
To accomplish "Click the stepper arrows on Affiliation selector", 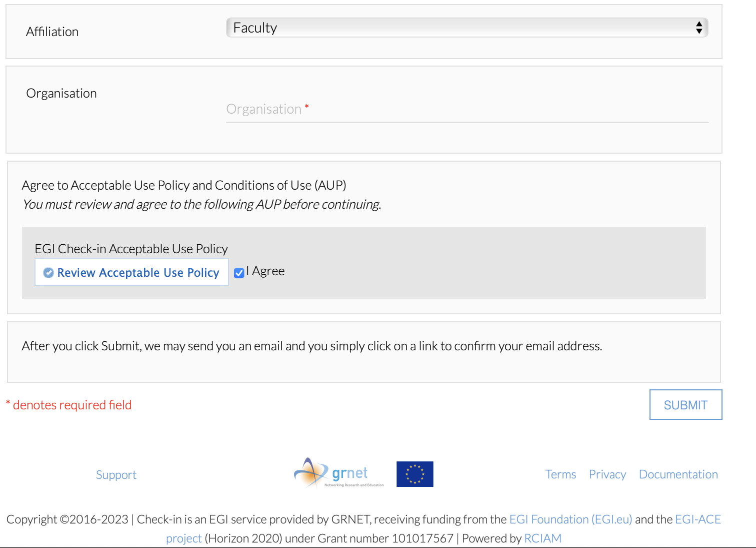I will [x=698, y=28].
